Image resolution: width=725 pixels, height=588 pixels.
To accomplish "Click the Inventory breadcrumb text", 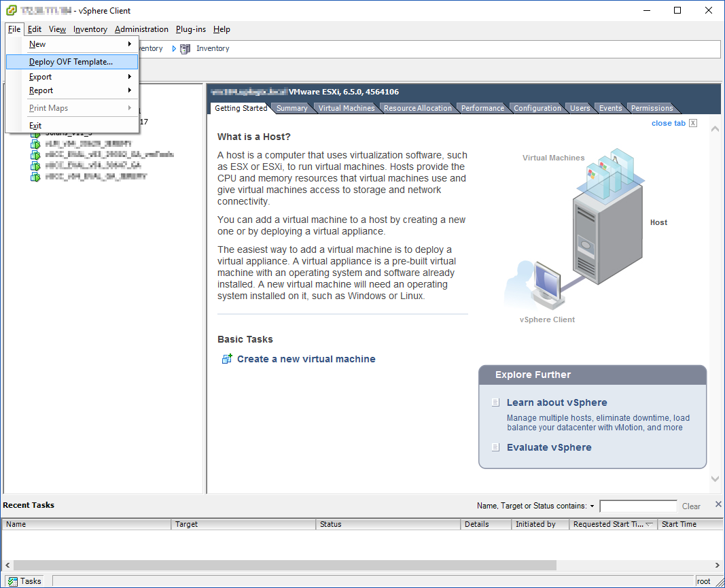I will tap(213, 48).
